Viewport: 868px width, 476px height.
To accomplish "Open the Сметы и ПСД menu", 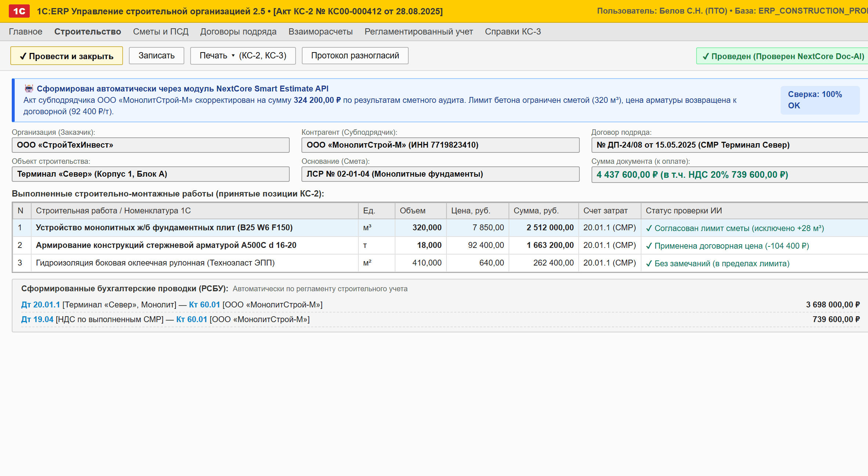I will point(160,32).
